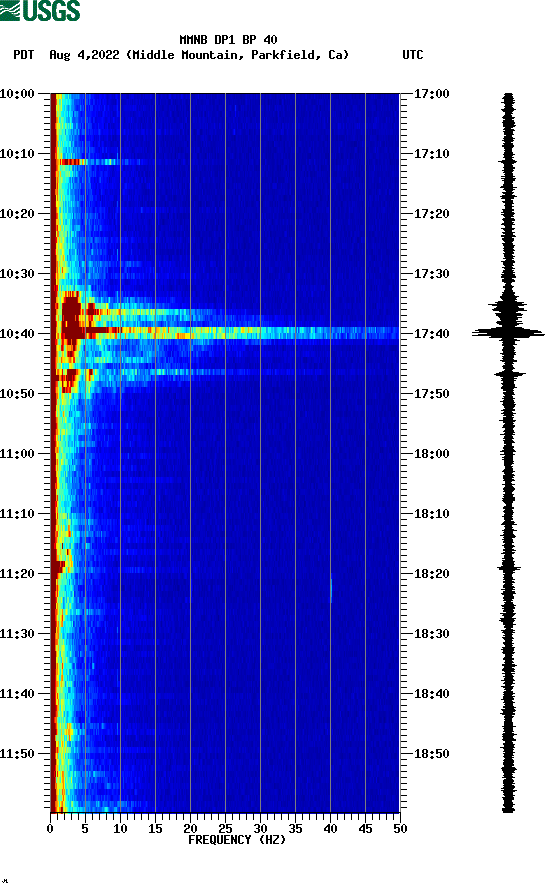Click the 10:50 PDT time label
The height and width of the screenshot is (892, 552).
coord(17,394)
